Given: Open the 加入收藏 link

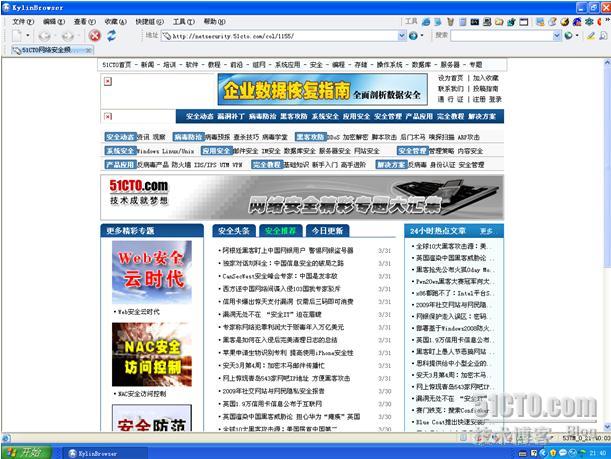Looking at the screenshot, I should tap(486, 78).
